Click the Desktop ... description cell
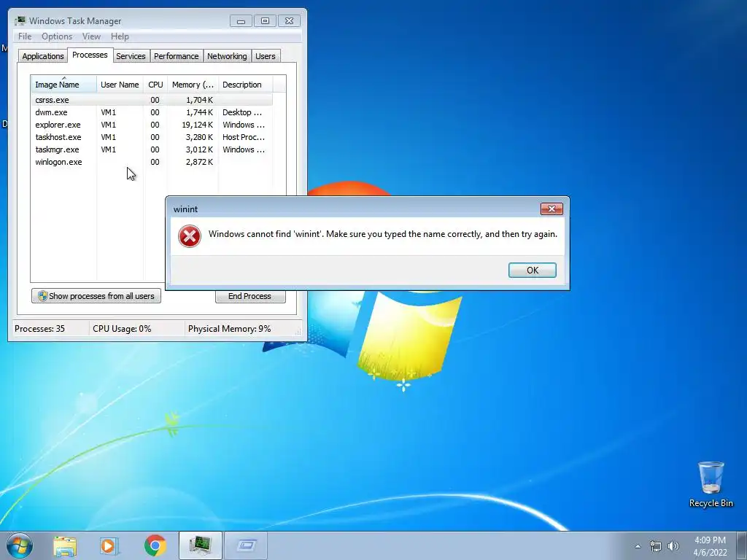Screen dimensions: 747x560 (242, 112)
